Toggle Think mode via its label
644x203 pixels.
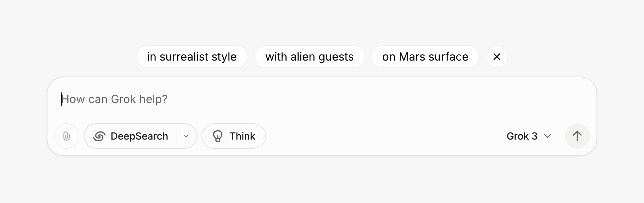[x=242, y=136]
